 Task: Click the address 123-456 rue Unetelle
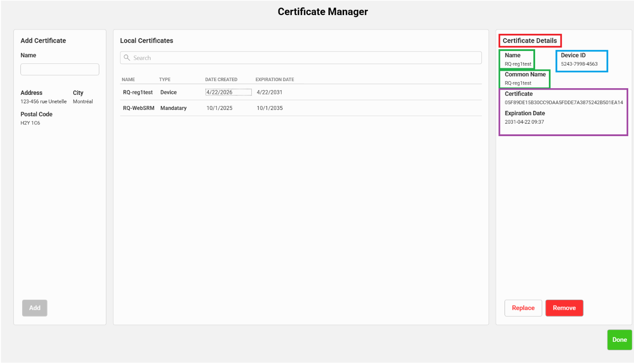(43, 102)
